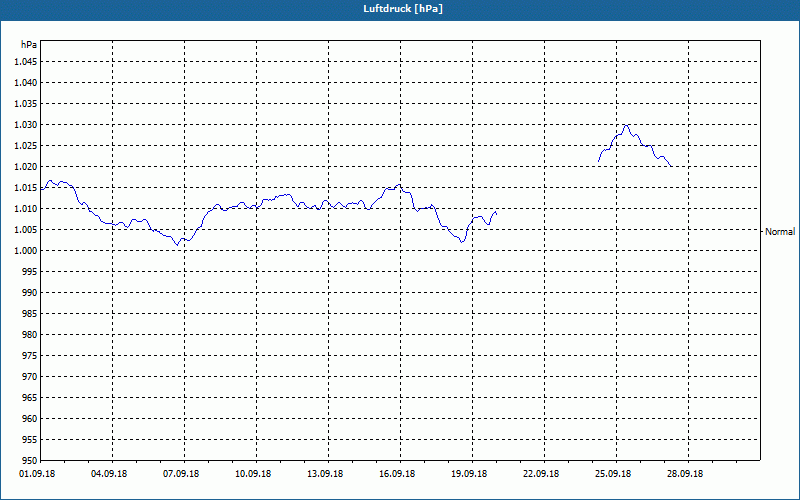Select the 1.045 axis value
Viewport: 800px width, 500px height.
click(x=26, y=62)
